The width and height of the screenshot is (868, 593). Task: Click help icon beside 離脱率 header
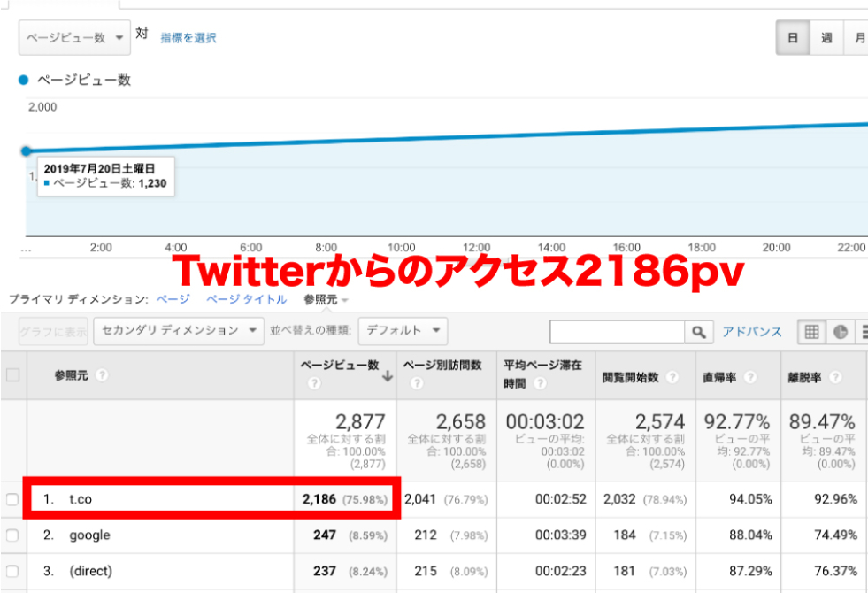(x=835, y=377)
